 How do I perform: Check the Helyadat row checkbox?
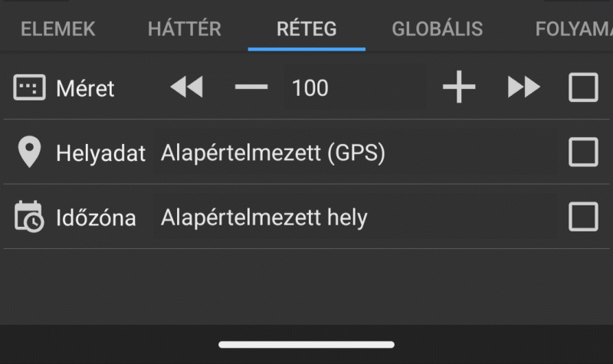[583, 152]
